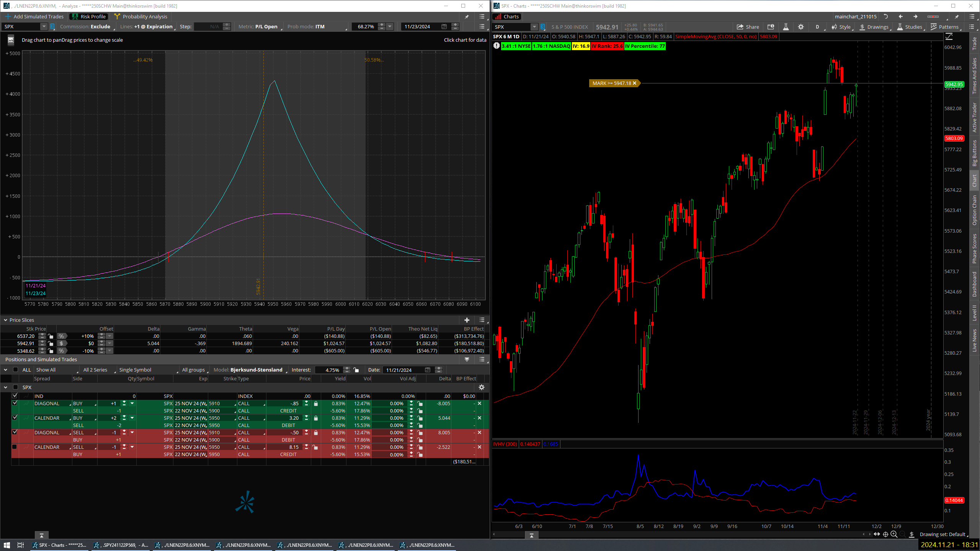This screenshot has height=551, width=980.
Task: Open chart settings gear icon
Action: pyautogui.click(x=800, y=27)
